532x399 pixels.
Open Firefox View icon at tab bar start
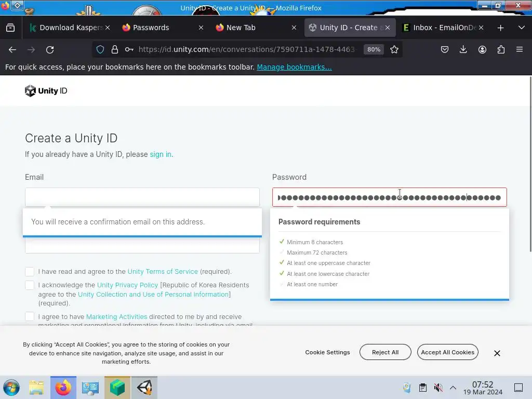click(x=10, y=28)
